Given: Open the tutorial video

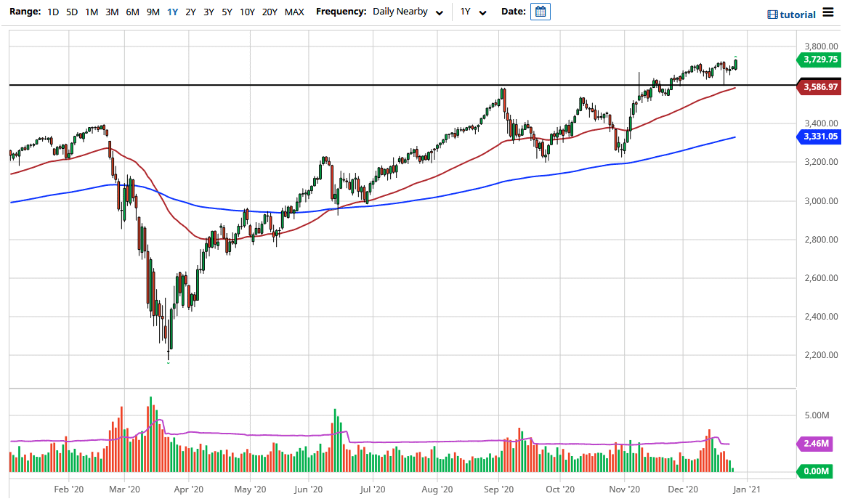Looking at the screenshot, I should 791,13.
